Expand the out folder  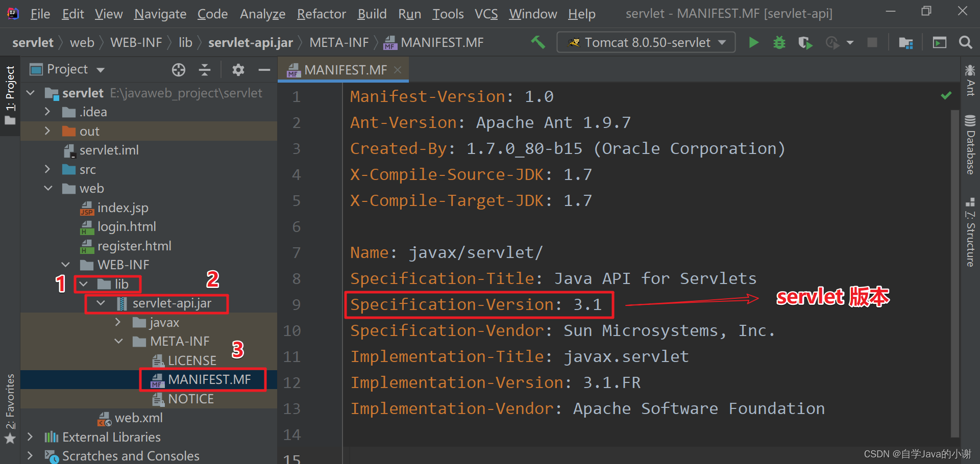(47, 131)
